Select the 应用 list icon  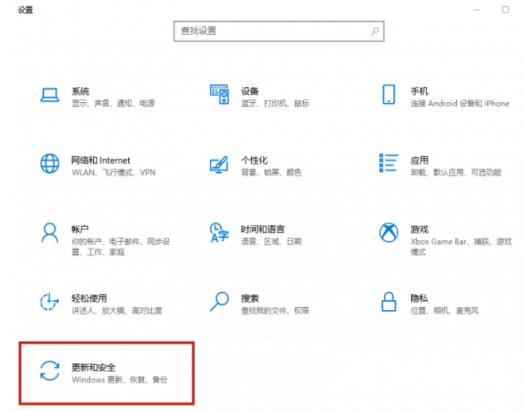pos(388,163)
